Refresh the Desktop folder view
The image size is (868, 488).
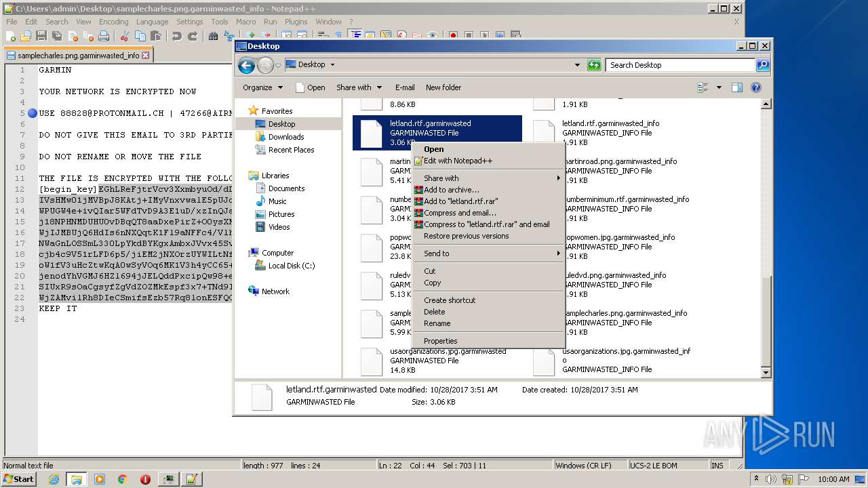pos(594,65)
